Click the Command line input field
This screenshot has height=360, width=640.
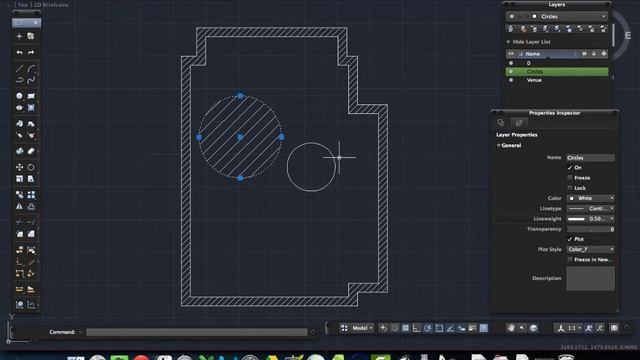click(x=197, y=332)
